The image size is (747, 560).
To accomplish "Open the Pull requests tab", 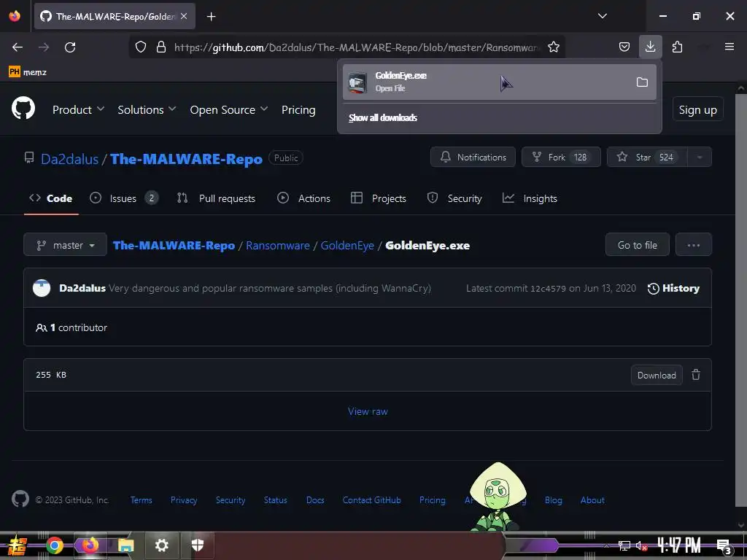I will (216, 198).
